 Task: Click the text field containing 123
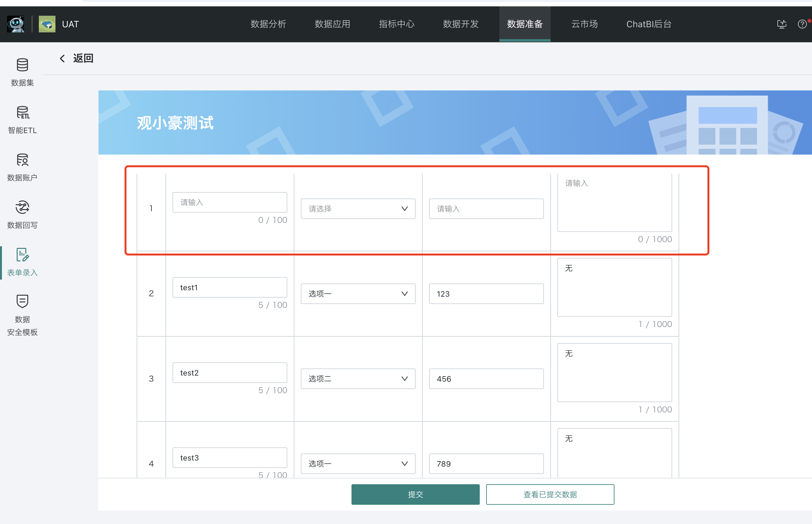486,294
